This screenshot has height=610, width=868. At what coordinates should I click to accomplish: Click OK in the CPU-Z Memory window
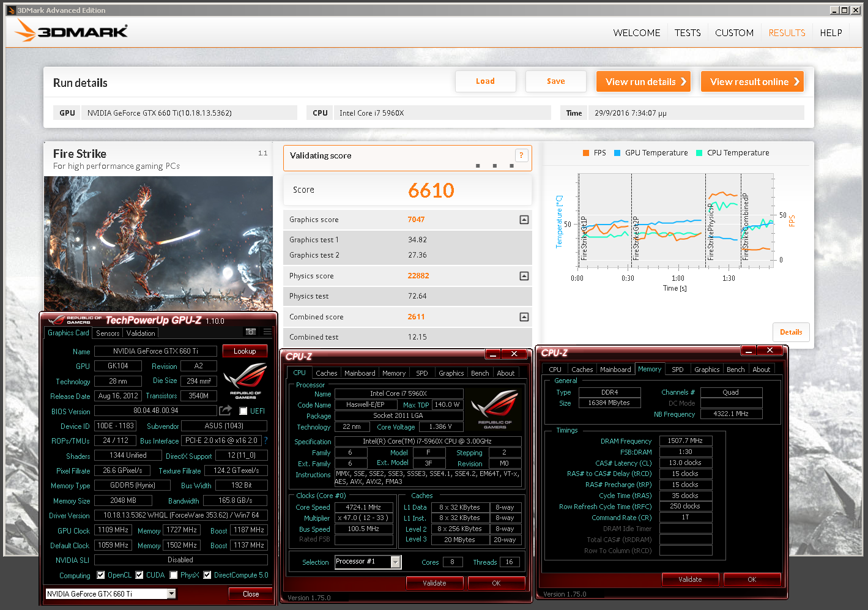point(752,579)
